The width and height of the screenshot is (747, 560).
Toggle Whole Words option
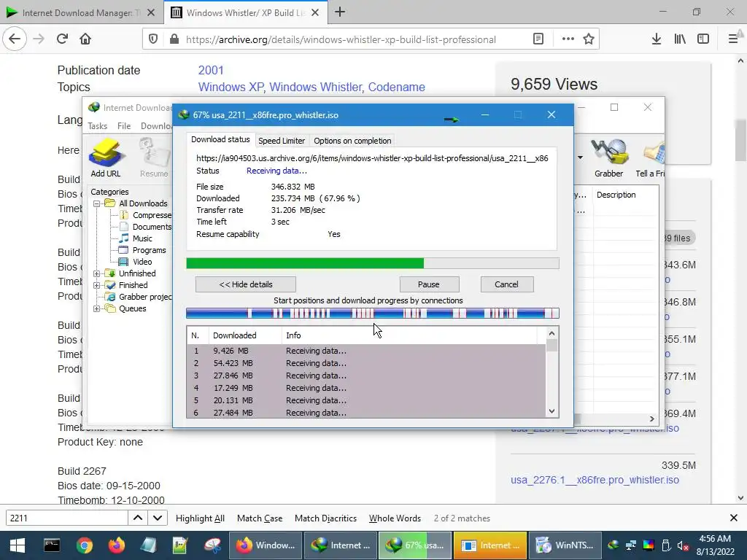click(x=395, y=518)
